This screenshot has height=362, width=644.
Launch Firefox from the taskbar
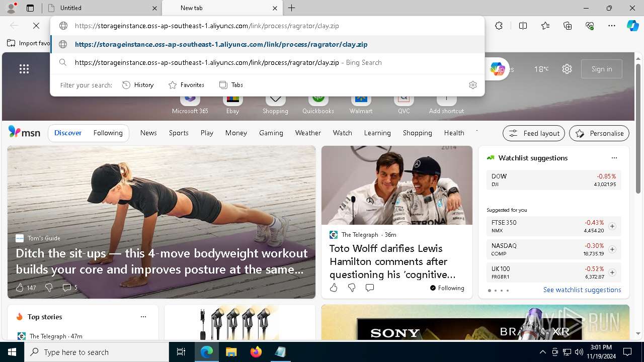pyautogui.click(x=256, y=352)
